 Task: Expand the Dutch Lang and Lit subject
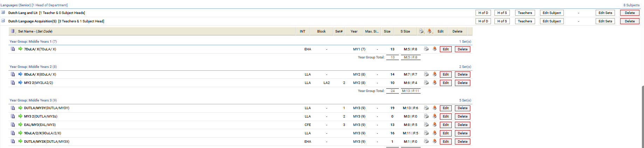click(3, 12)
